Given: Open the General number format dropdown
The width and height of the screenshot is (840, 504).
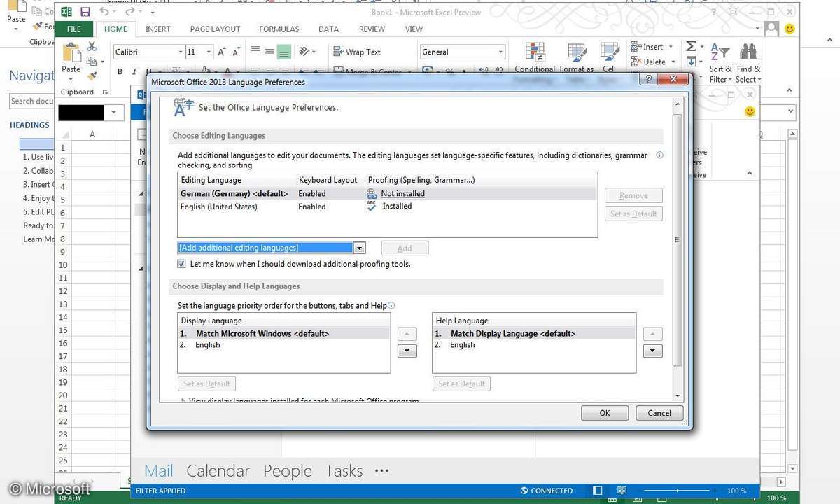Looking at the screenshot, I should [500, 52].
